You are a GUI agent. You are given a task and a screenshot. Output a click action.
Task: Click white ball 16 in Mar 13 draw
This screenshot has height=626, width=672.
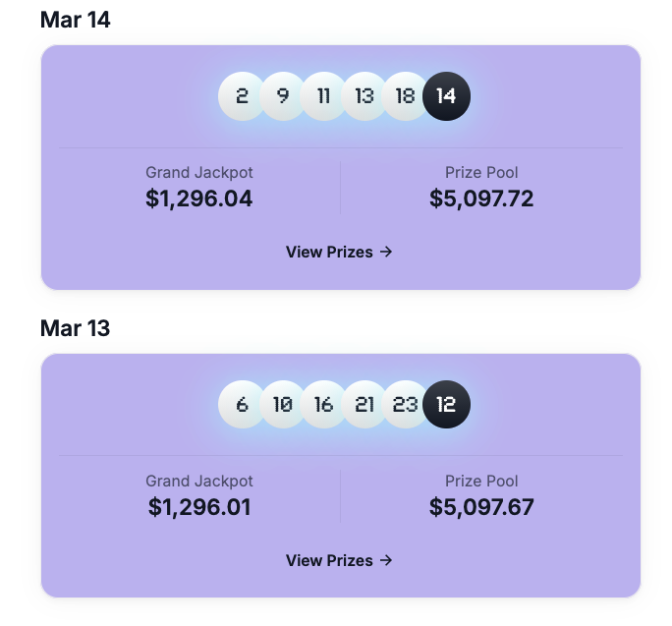(x=324, y=405)
